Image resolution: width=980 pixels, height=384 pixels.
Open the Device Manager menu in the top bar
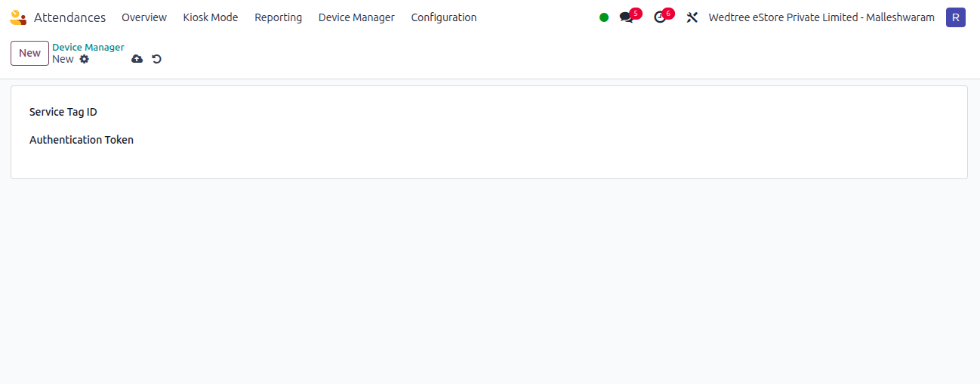pos(356,17)
